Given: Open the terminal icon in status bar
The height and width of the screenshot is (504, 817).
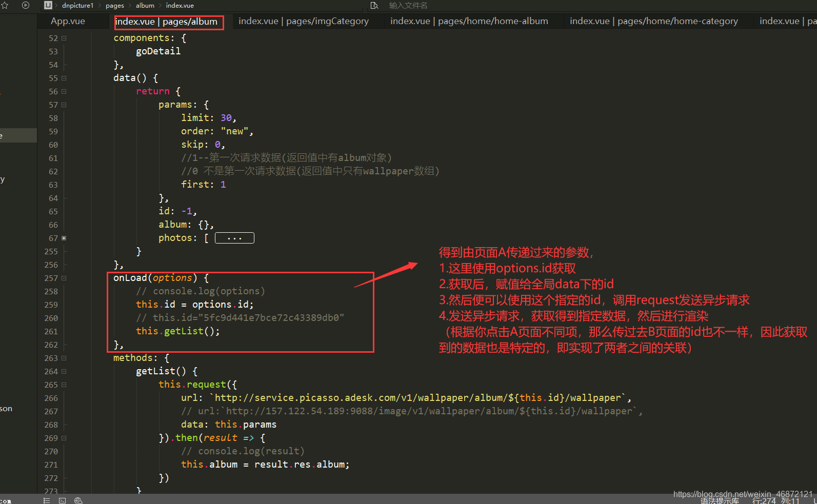Looking at the screenshot, I should (x=63, y=500).
